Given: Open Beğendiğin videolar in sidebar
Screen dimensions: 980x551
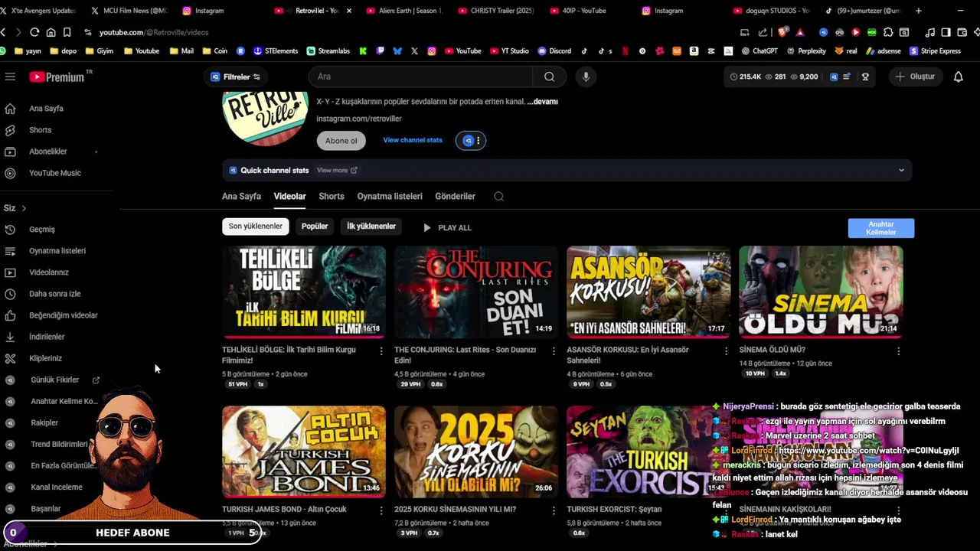Looking at the screenshot, I should click(63, 315).
